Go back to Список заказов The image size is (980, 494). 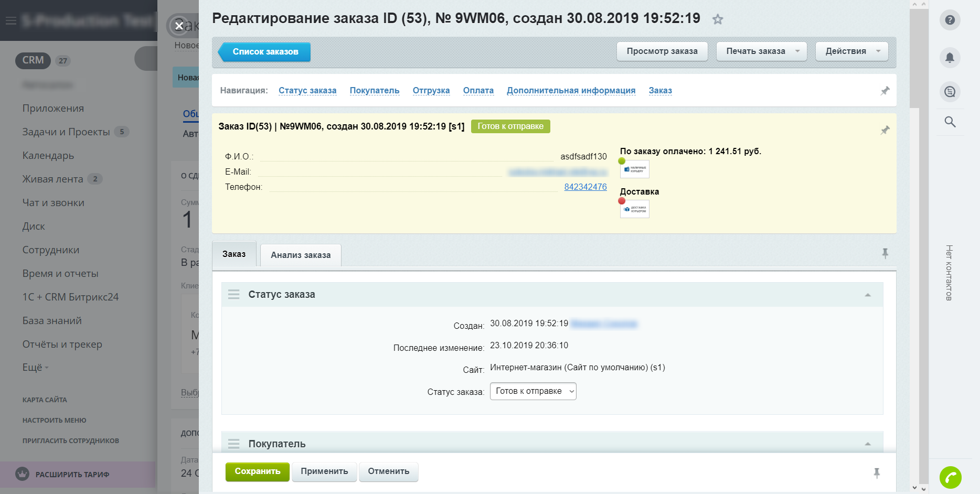point(264,52)
